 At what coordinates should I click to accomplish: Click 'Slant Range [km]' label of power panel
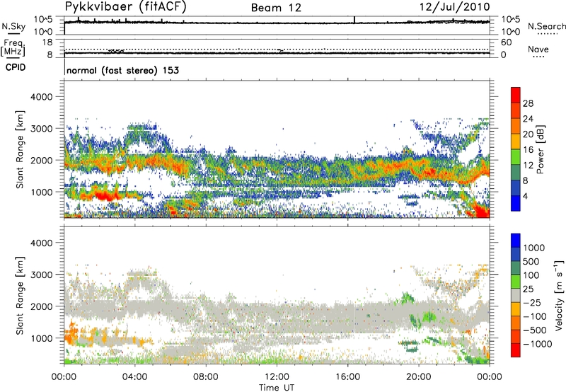click(20, 149)
